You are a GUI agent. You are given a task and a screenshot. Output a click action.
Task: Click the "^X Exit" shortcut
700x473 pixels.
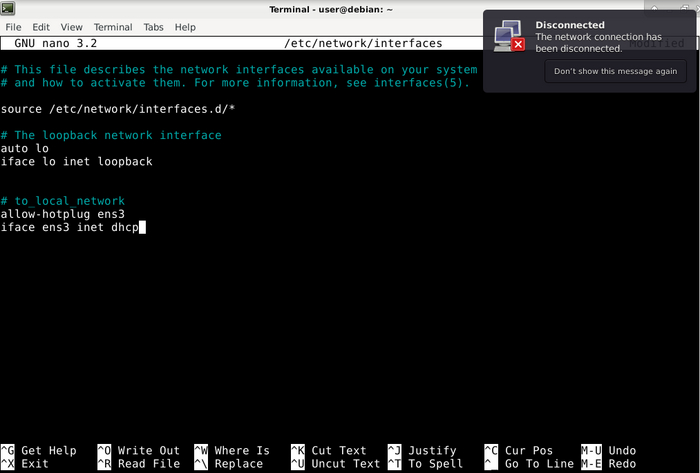[25, 464]
